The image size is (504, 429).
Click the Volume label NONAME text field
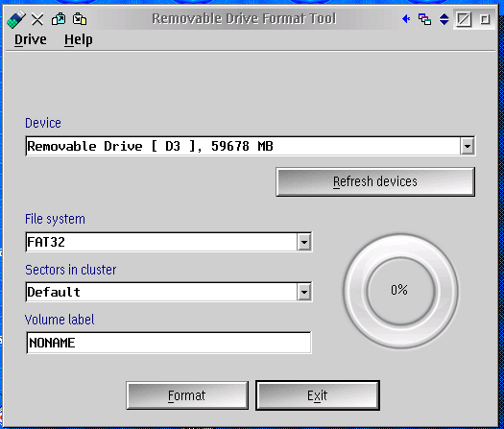pos(168,343)
